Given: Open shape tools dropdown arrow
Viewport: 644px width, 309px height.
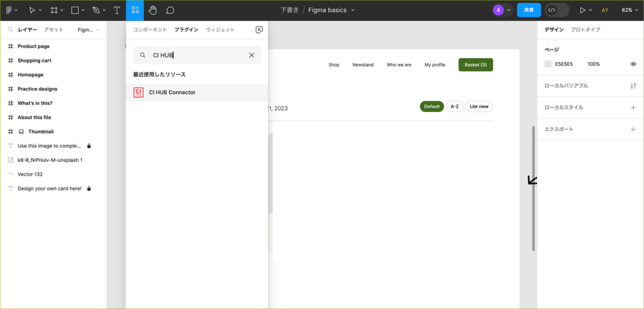Looking at the screenshot, I should pos(83,10).
